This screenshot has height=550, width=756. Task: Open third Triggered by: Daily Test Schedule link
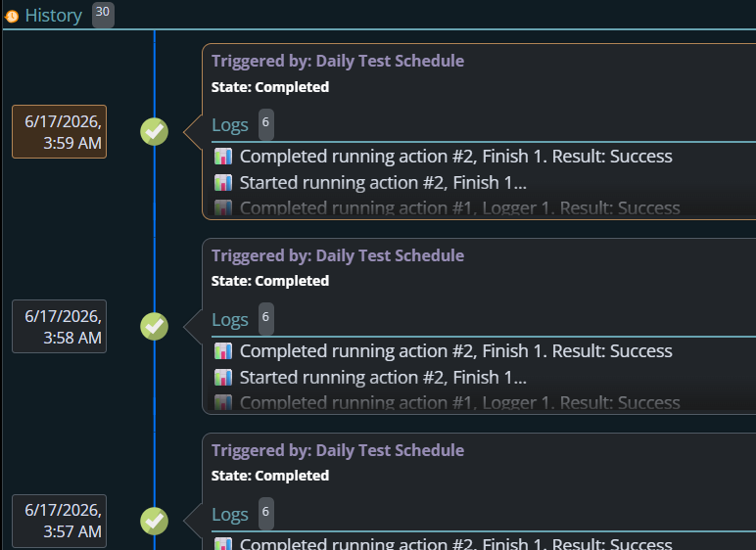338,450
